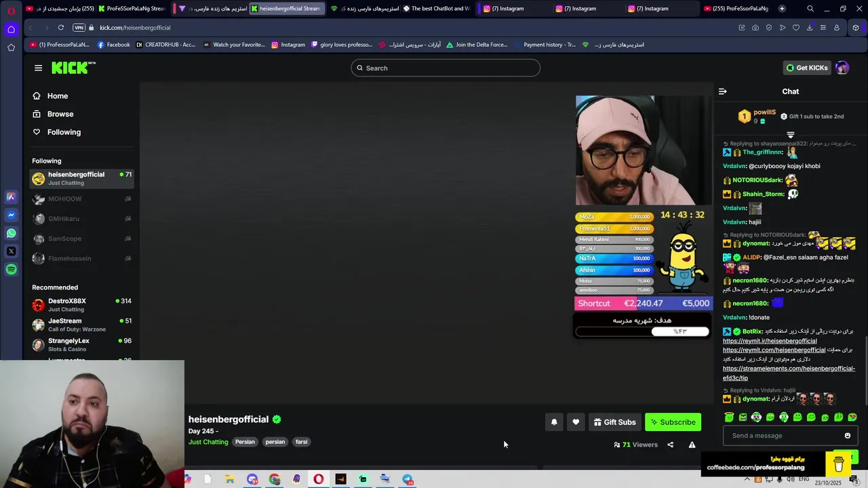This screenshot has height=488, width=868.
Task: Click the username Vrdalvn beside the hajiii message
Action: point(734,222)
